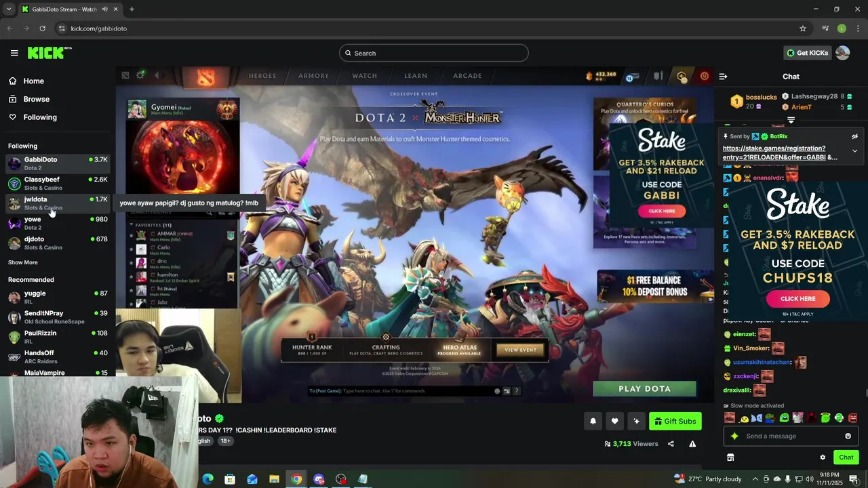Image resolution: width=868 pixels, height=488 pixels.
Task: Go to Kick home via logo
Action: click(x=49, y=53)
